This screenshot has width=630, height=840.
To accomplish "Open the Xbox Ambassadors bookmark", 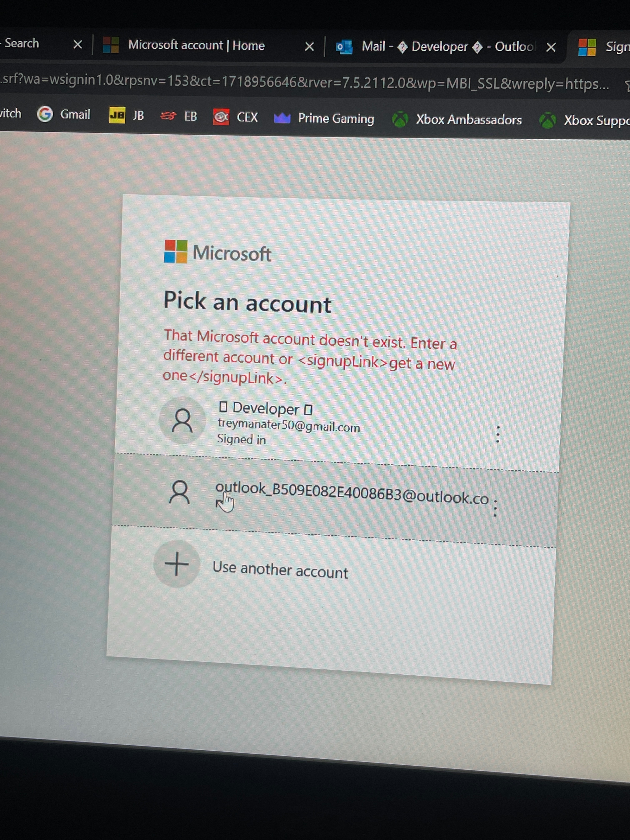I will [457, 119].
